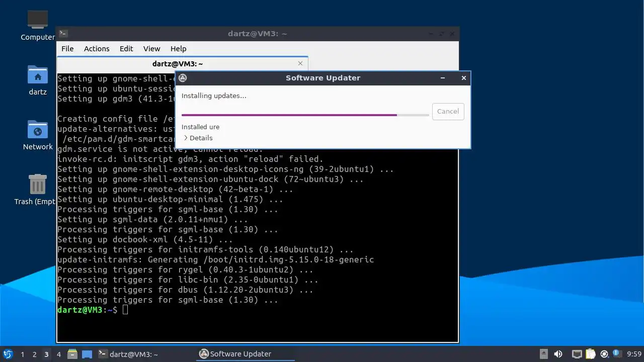Click the 'Processing triggers for libc-bin' line

point(188,280)
